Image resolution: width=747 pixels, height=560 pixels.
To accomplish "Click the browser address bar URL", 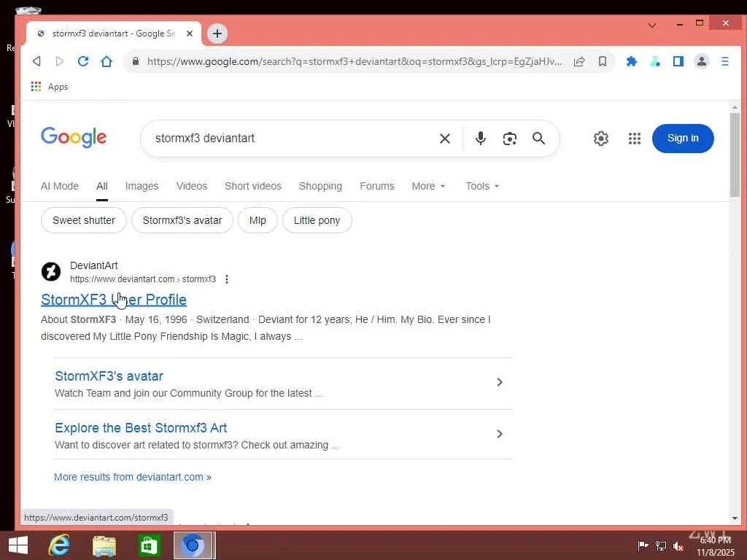I will pos(355,61).
